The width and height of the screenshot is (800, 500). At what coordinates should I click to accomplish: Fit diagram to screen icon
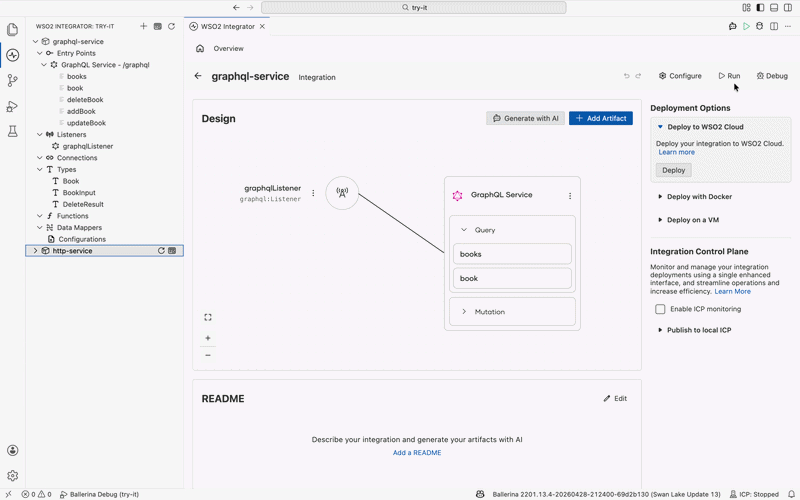208,317
